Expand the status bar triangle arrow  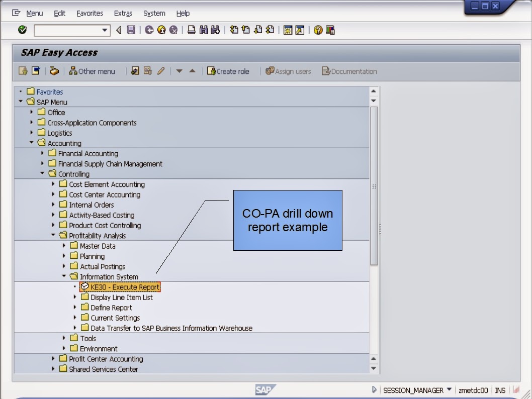tap(374, 389)
